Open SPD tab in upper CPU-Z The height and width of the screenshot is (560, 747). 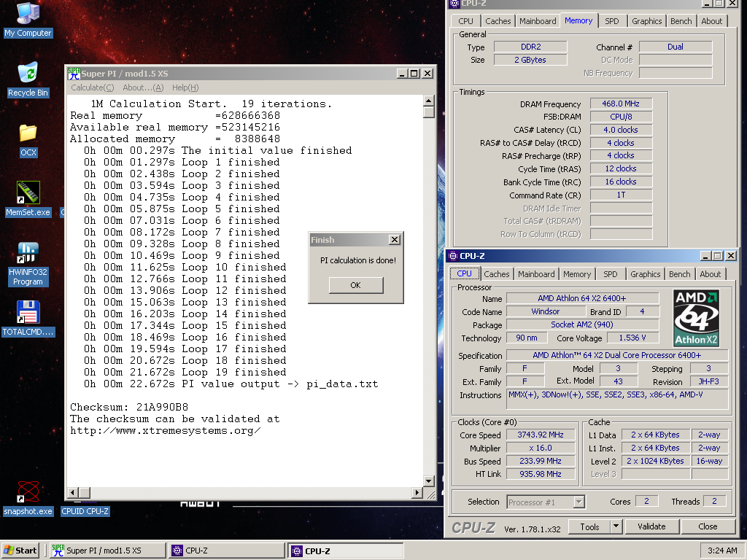pos(612,21)
